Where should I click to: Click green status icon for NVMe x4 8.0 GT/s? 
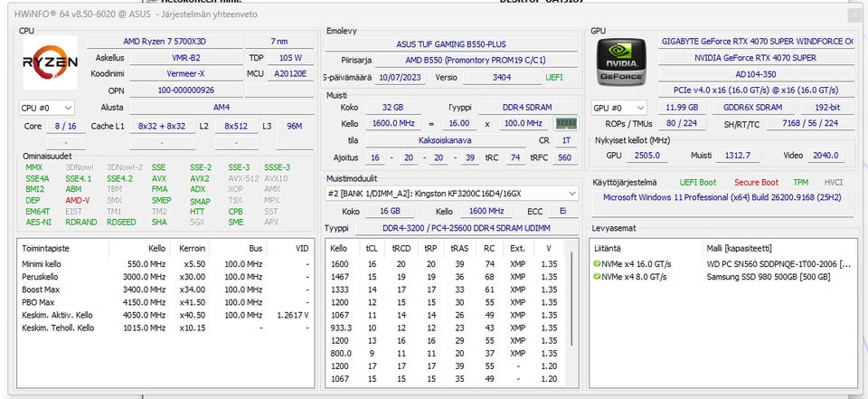point(597,277)
